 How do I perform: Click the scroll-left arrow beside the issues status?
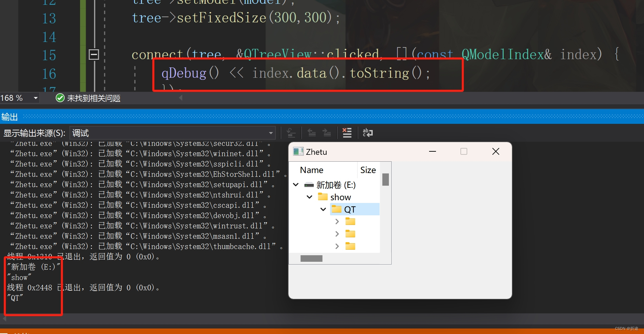pyautogui.click(x=181, y=98)
